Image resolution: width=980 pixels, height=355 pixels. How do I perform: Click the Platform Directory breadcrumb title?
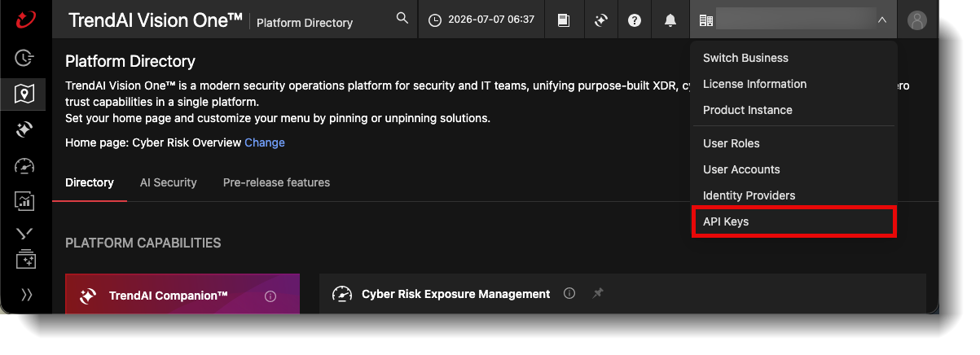[x=305, y=23]
